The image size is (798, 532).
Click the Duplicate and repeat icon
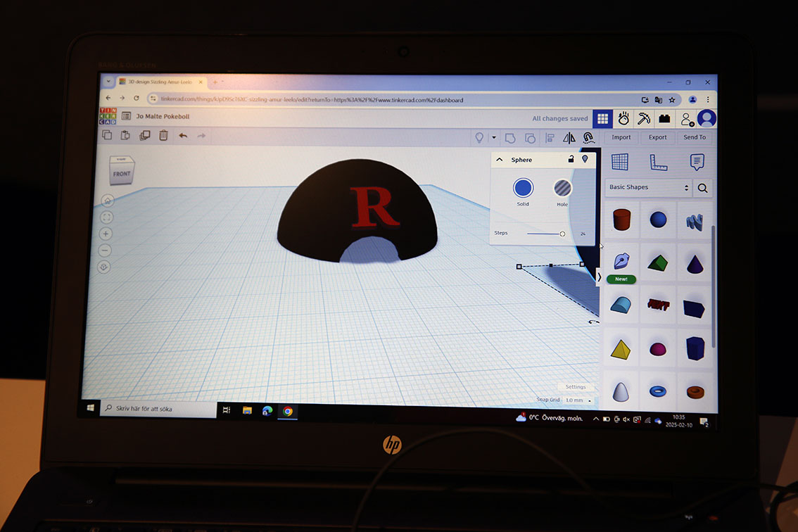point(144,135)
